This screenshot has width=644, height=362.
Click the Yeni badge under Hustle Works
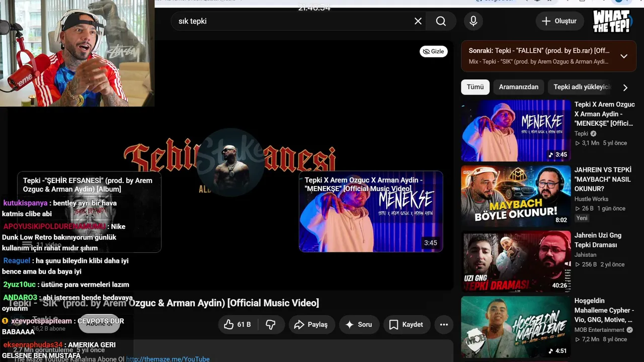(582, 218)
